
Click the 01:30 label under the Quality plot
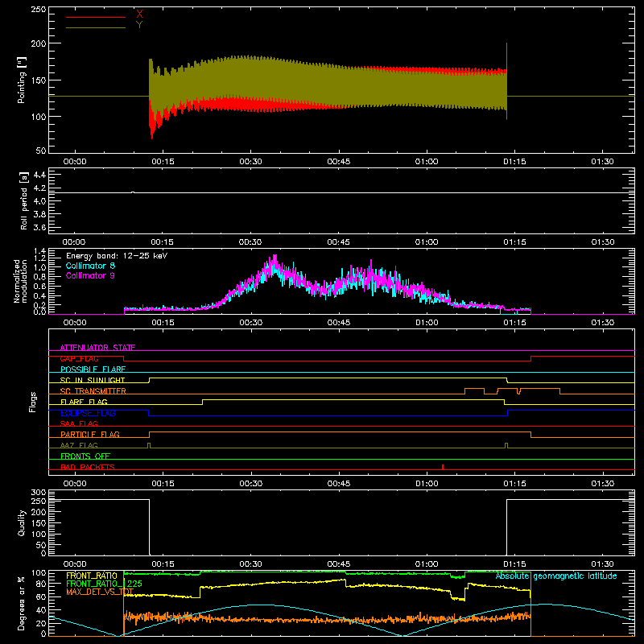pos(602,564)
